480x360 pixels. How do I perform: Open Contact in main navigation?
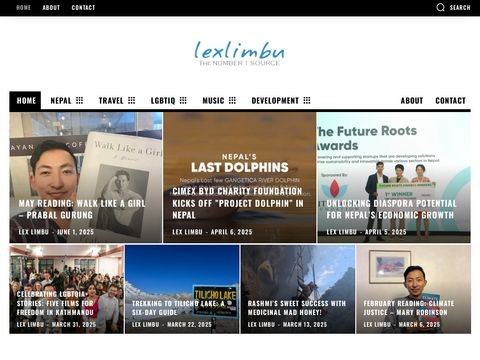450,101
